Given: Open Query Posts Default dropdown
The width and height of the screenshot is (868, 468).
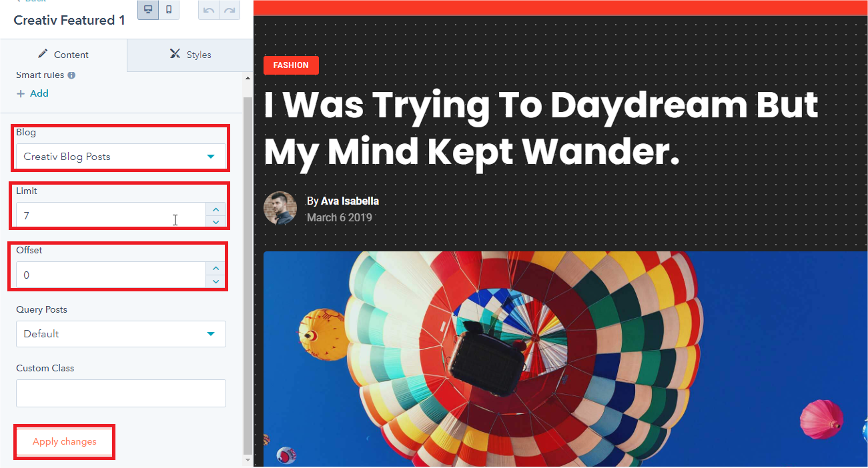Looking at the screenshot, I should 121,334.
